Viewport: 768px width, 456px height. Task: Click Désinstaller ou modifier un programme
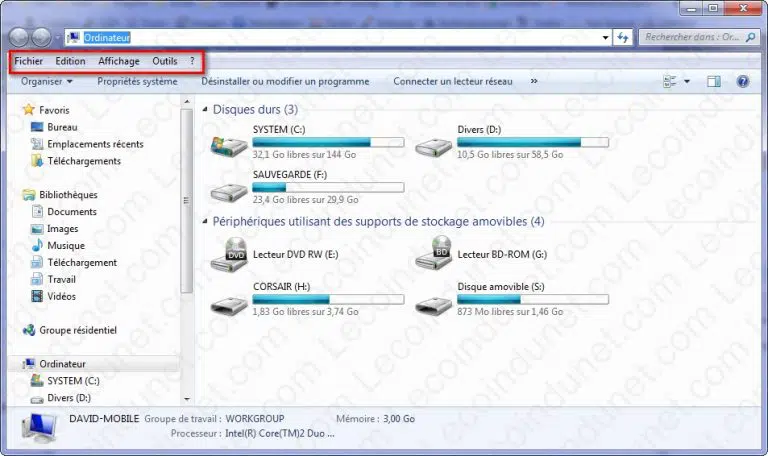285,81
